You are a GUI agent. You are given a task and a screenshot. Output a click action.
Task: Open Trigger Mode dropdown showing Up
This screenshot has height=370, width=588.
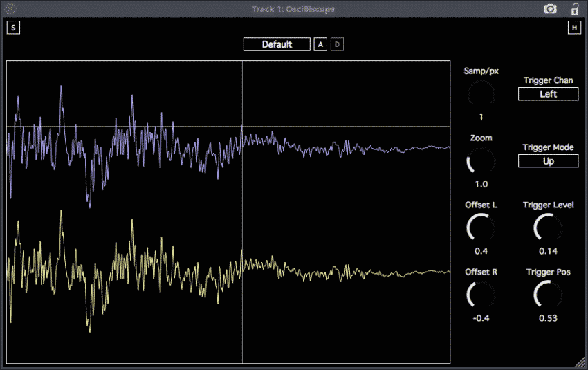[x=548, y=161]
